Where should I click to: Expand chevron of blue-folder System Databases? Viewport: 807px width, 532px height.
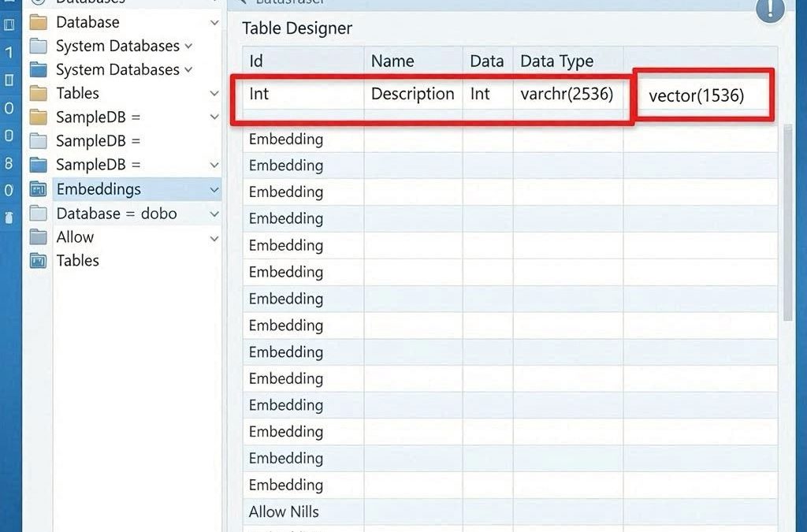(x=188, y=69)
